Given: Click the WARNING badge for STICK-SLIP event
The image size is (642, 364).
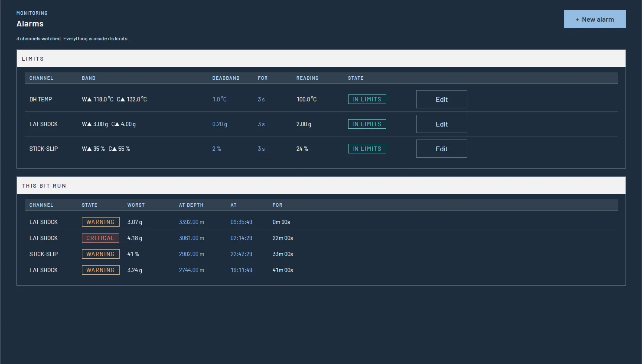Looking at the screenshot, I should (101, 254).
